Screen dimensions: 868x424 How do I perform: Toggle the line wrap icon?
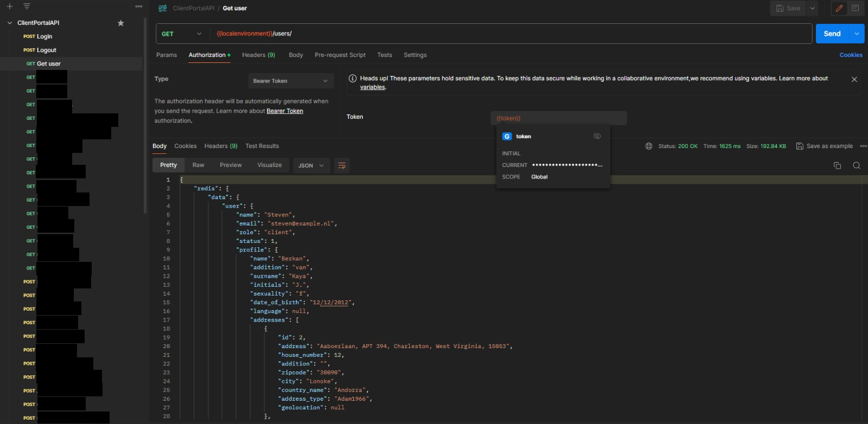pyautogui.click(x=342, y=165)
